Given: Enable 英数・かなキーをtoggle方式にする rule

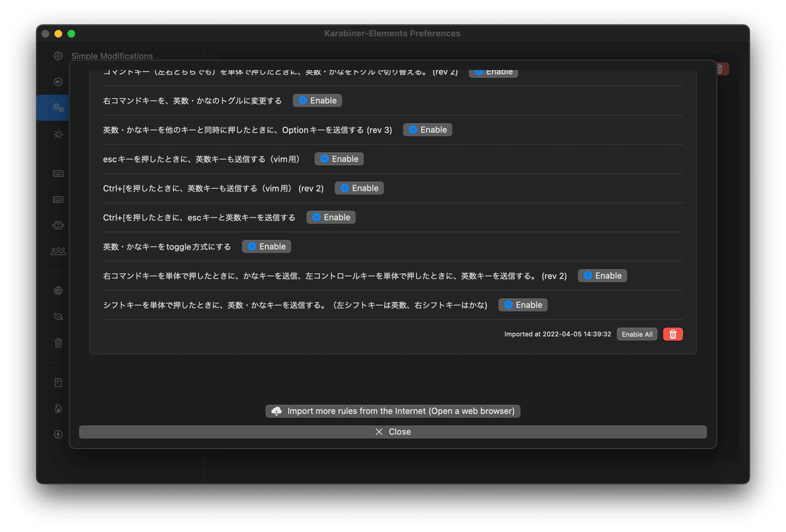Looking at the screenshot, I should click(x=266, y=246).
